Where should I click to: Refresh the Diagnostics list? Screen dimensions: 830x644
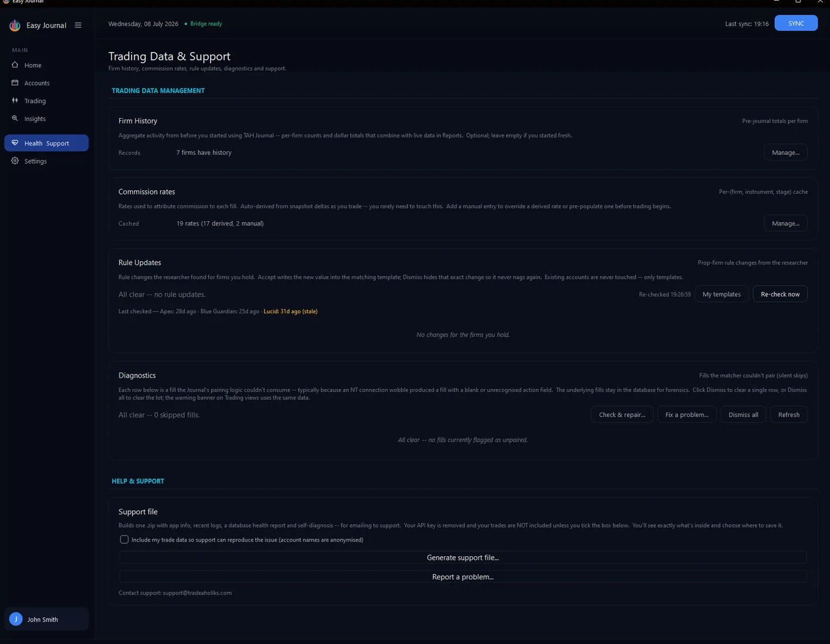coord(788,415)
